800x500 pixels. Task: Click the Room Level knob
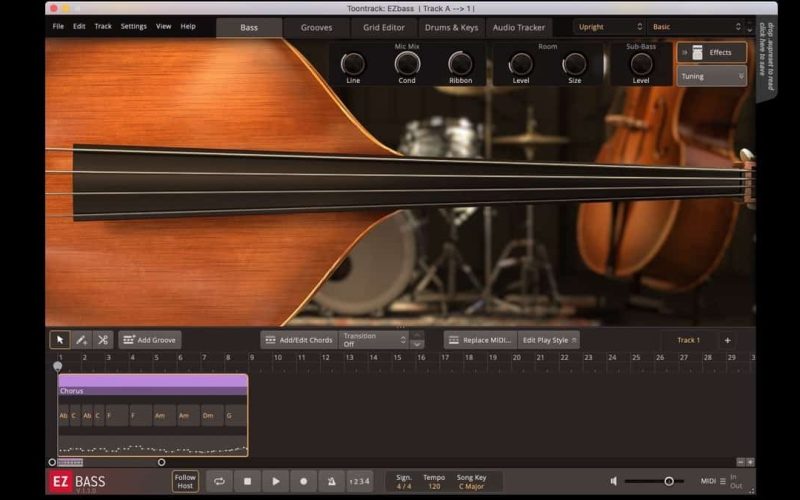pos(521,64)
